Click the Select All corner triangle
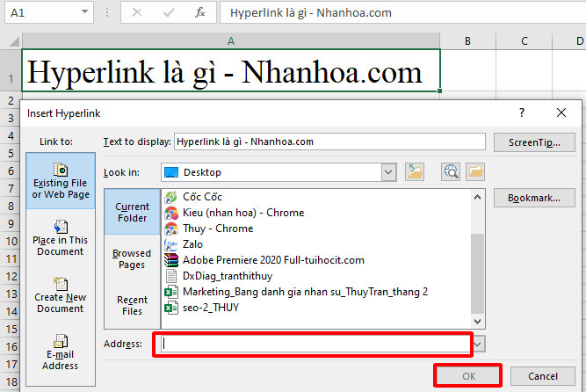Viewport: 586px width, 392px height. pos(14,41)
